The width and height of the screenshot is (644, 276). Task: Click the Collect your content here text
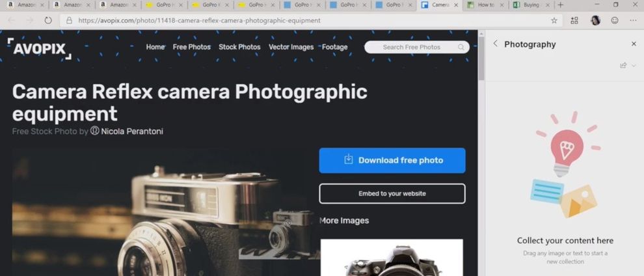click(x=565, y=240)
